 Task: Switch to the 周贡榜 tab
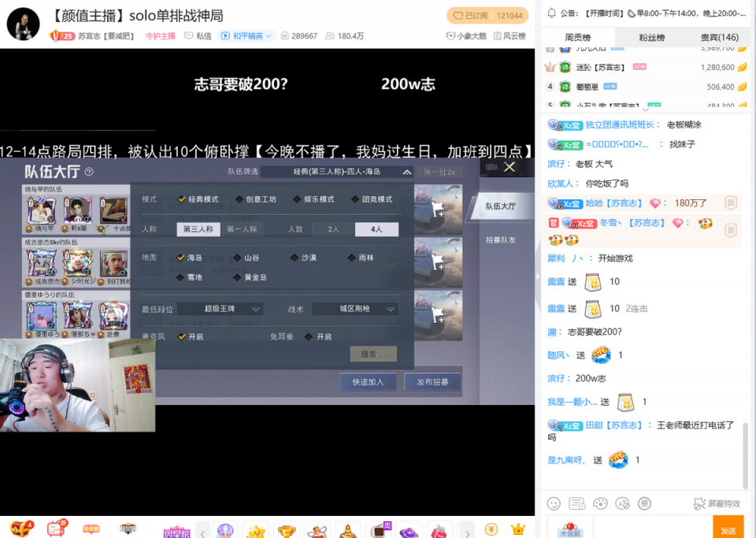[x=577, y=37]
